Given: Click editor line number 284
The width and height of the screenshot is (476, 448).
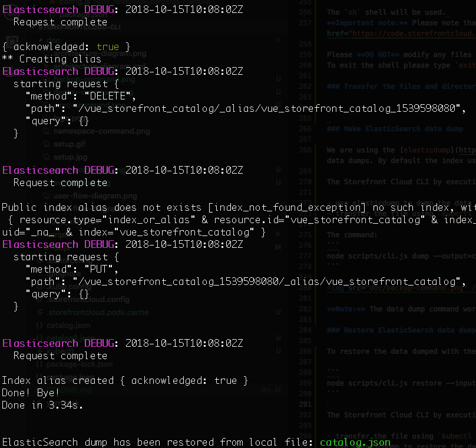Looking at the screenshot, I should click(305, 330).
